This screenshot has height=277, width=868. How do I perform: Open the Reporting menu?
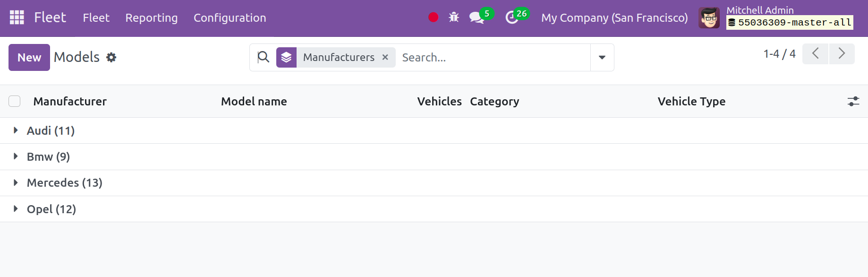(152, 18)
